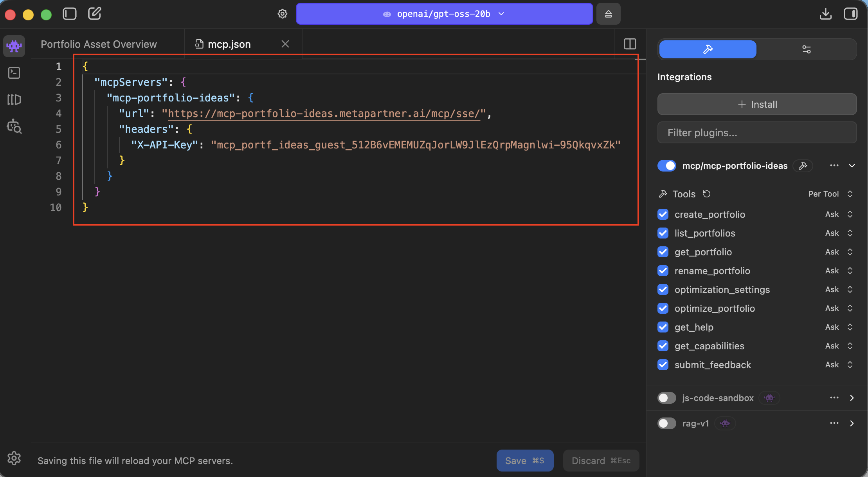Split the editor view
The image size is (868, 477).
click(630, 44)
